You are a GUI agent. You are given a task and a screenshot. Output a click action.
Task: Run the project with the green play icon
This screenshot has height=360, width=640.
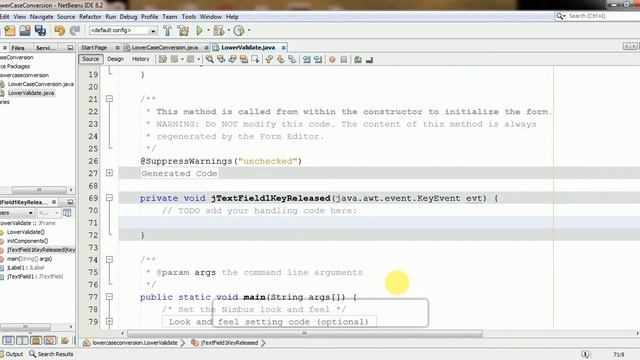(x=200, y=31)
